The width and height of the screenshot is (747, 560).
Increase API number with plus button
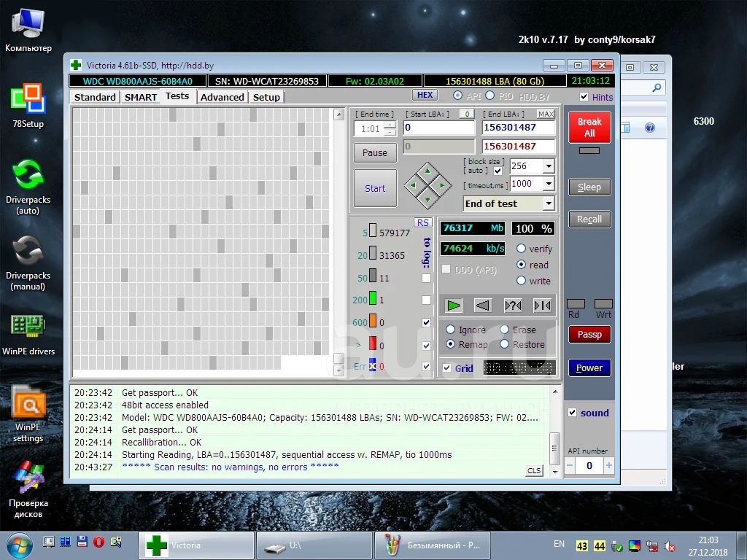pyautogui.click(x=609, y=465)
